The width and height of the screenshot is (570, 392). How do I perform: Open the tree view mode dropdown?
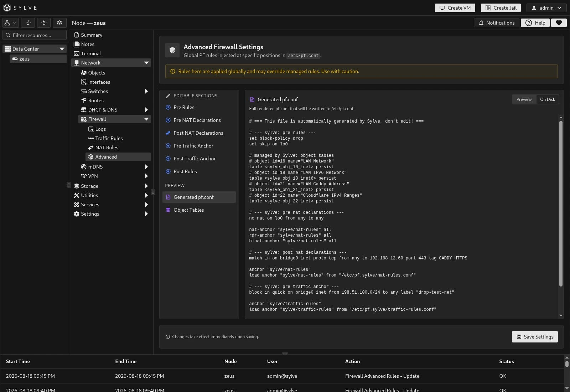point(10,23)
